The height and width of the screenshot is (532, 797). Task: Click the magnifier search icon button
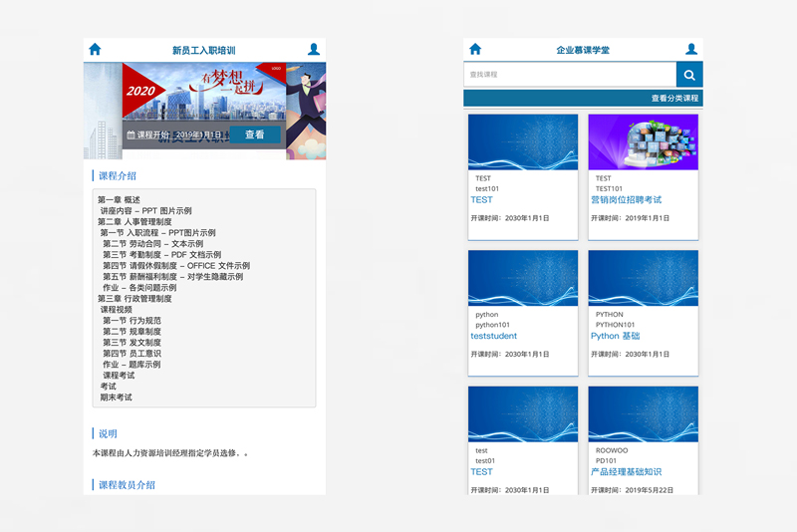(x=689, y=75)
